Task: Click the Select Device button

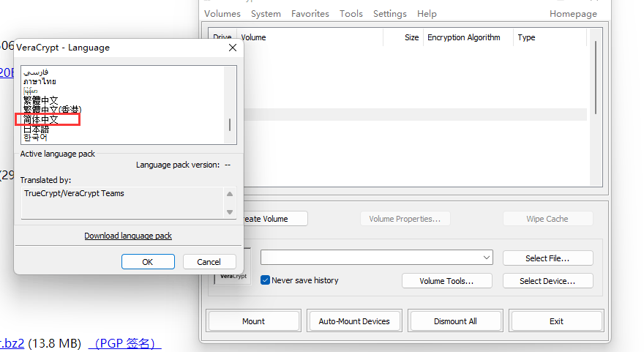Action: (547, 281)
